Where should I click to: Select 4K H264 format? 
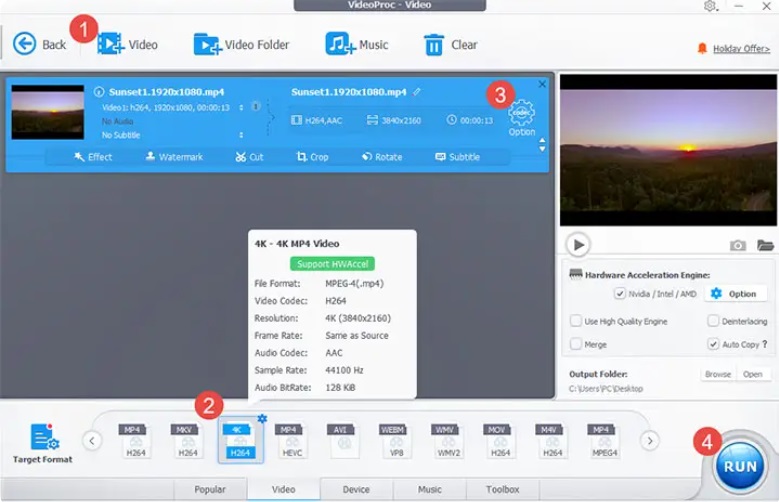coord(240,440)
